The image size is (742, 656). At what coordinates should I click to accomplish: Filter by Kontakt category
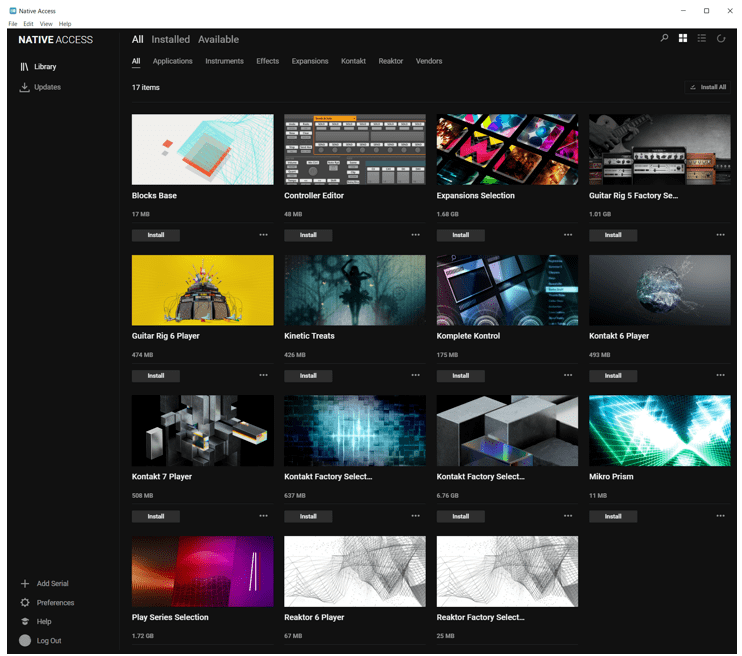click(x=353, y=61)
